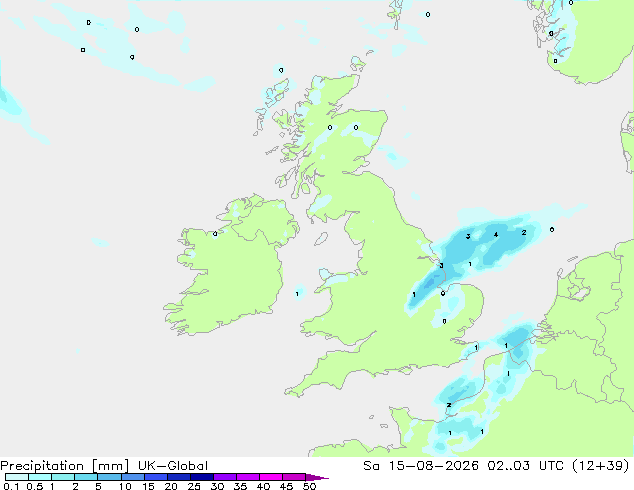
Task: Click the date 'Sa 15-08-2026' text
Action: click(421, 466)
